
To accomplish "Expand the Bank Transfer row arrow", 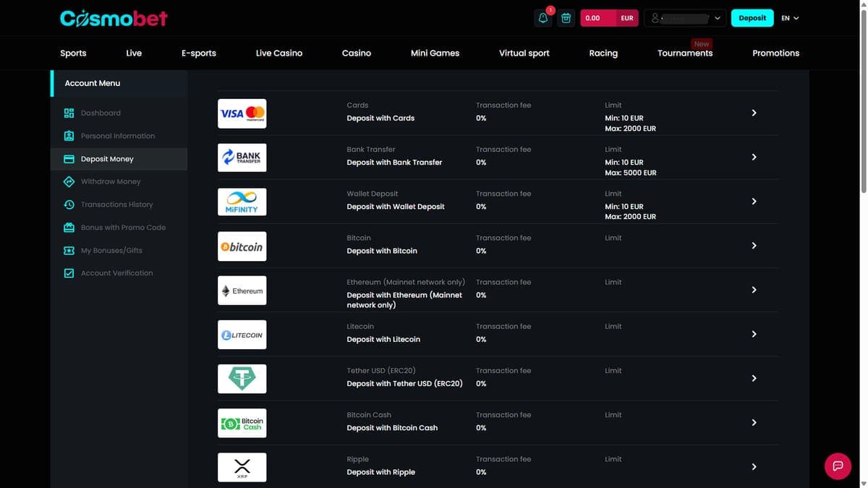I will coord(754,157).
